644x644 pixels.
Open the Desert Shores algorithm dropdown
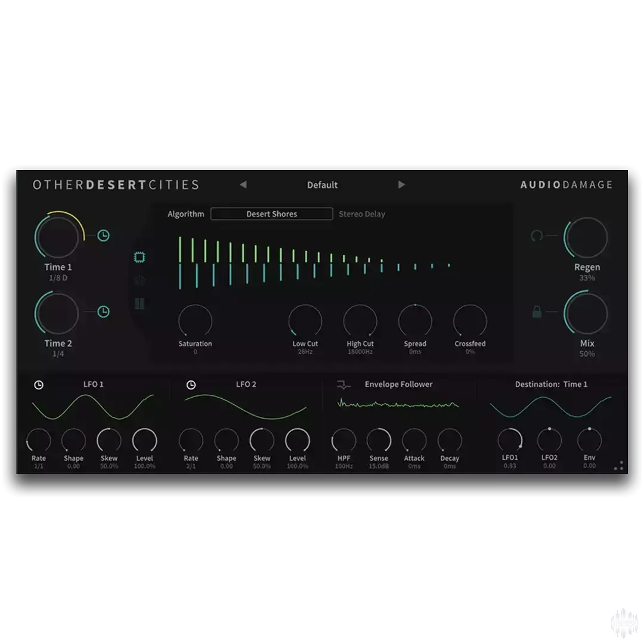tap(271, 214)
